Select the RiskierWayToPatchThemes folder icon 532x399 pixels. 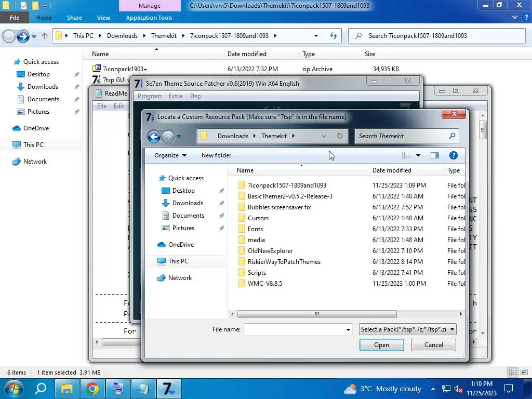(242, 262)
